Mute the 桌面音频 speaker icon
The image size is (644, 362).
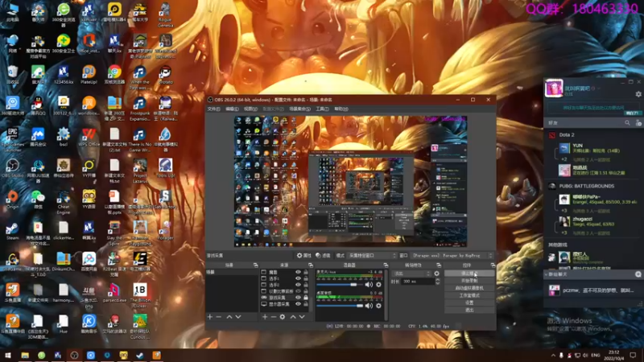[369, 306]
